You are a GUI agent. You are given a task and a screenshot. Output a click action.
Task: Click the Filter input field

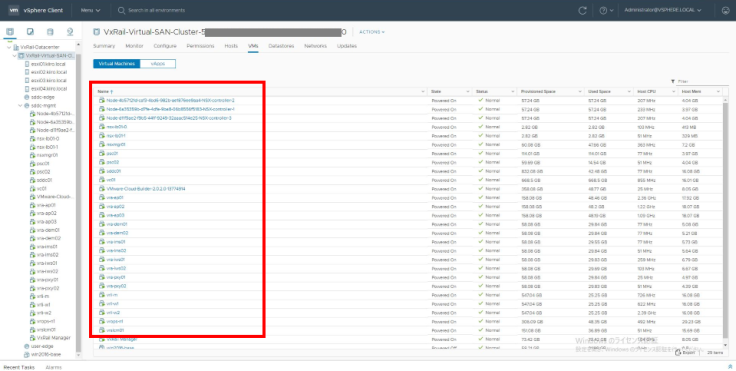point(703,81)
